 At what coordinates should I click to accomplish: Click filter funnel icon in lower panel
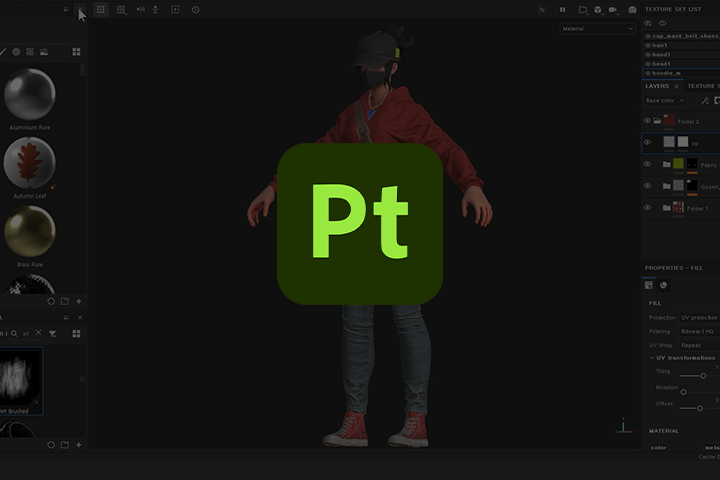pyautogui.click(x=52, y=333)
